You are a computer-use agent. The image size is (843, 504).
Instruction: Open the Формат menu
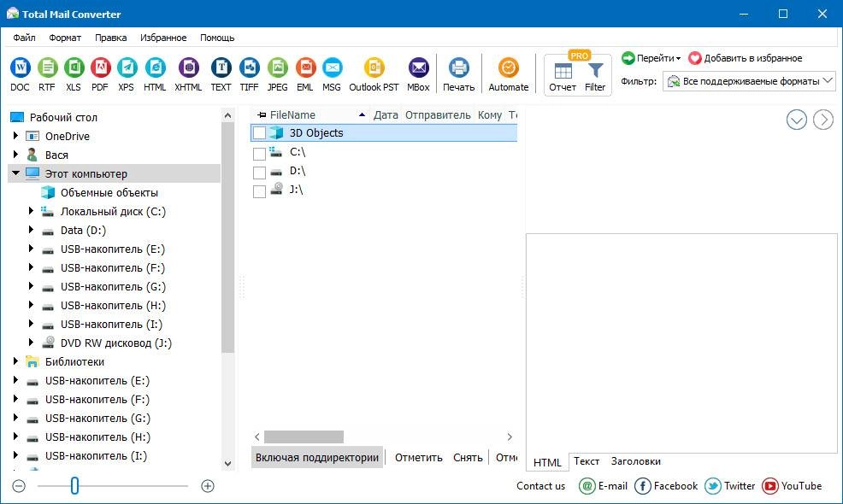[65, 38]
